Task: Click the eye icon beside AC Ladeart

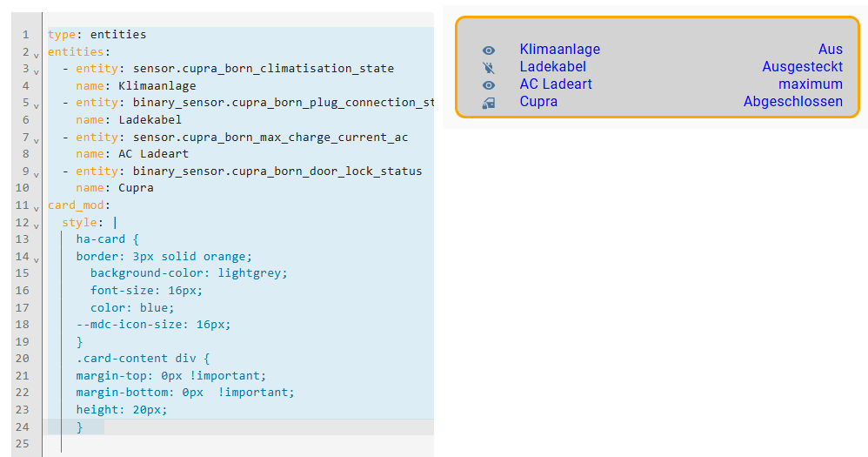Action: 489,85
